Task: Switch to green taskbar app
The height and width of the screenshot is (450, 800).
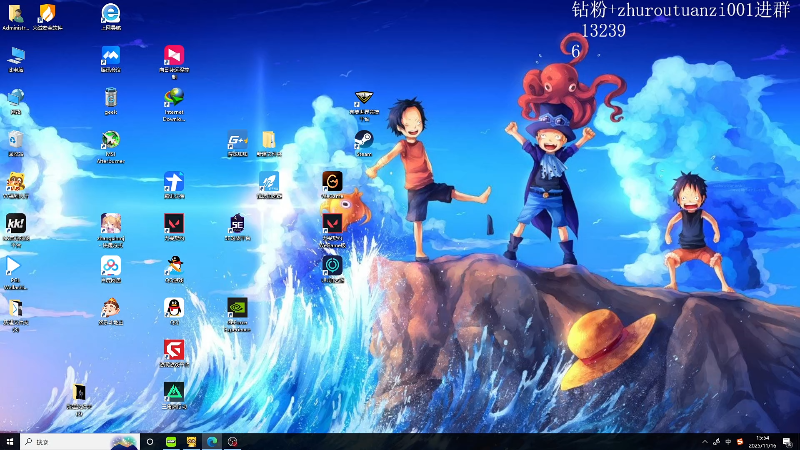Action: coord(171,442)
